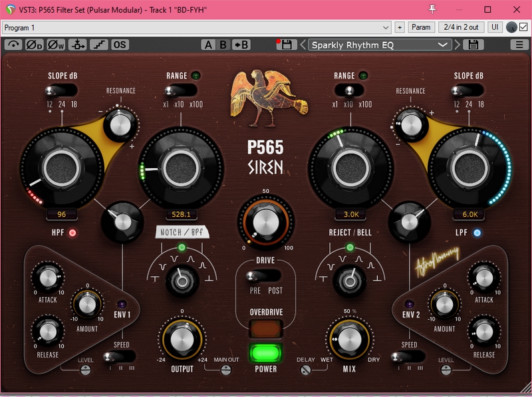
Task: Uncheck the plugin bypass checkbox
Action: point(523,27)
